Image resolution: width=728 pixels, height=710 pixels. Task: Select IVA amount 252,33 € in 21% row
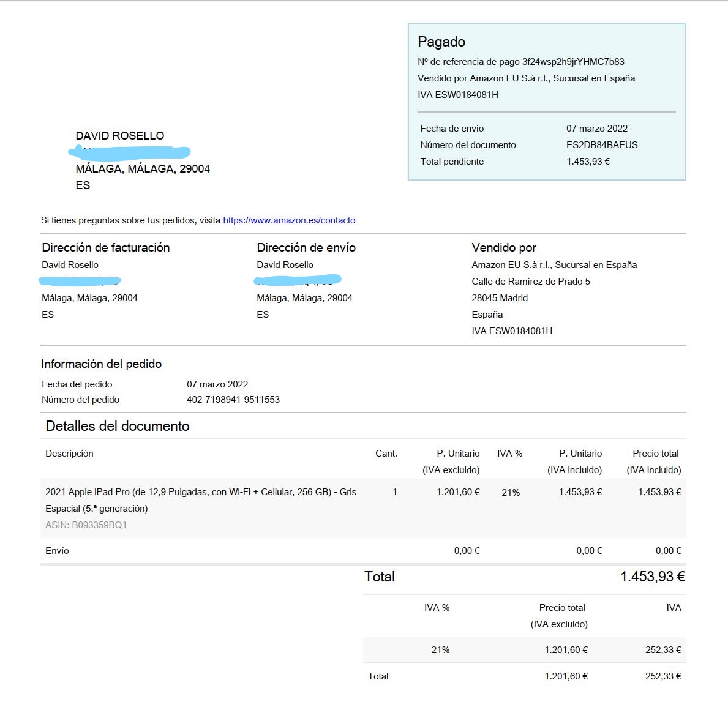click(x=663, y=650)
